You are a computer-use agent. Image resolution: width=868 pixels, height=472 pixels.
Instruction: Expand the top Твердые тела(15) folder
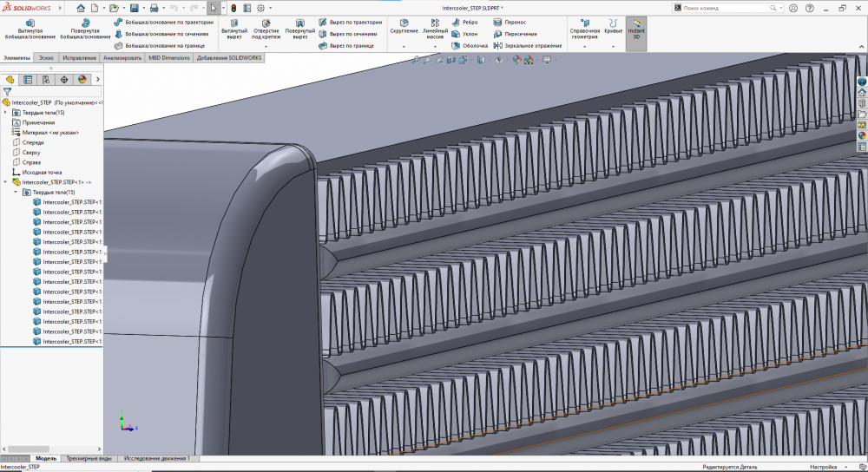coord(6,112)
